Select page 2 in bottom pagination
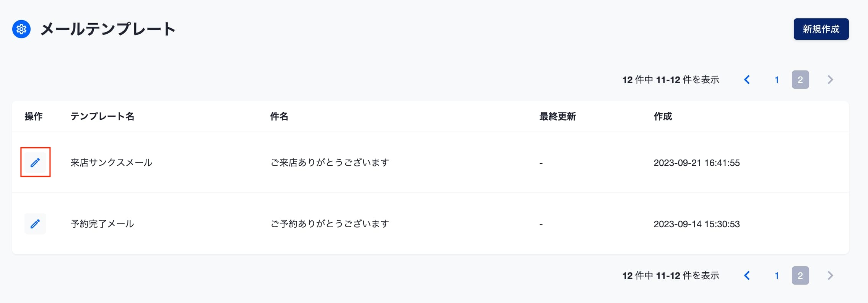 [x=800, y=275]
